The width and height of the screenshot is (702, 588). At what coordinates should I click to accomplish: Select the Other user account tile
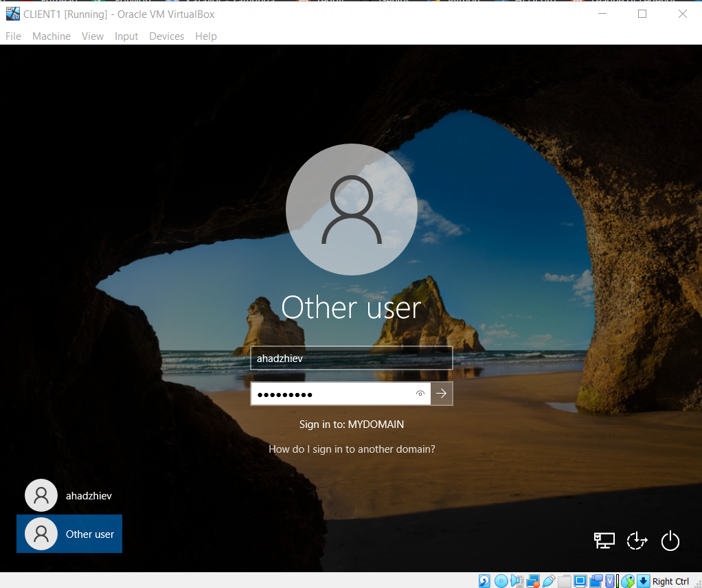point(69,534)
